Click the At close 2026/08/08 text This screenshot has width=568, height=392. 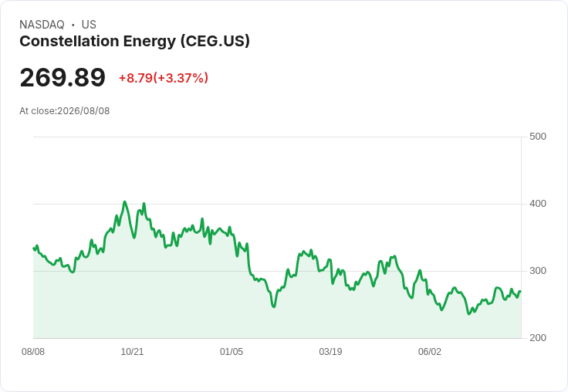click(x=65, y=111)
